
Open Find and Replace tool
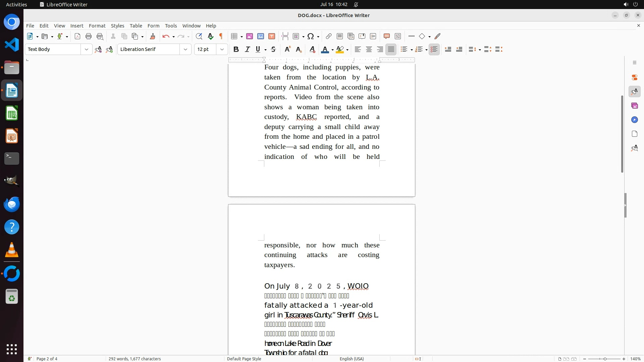pos(199,37)
